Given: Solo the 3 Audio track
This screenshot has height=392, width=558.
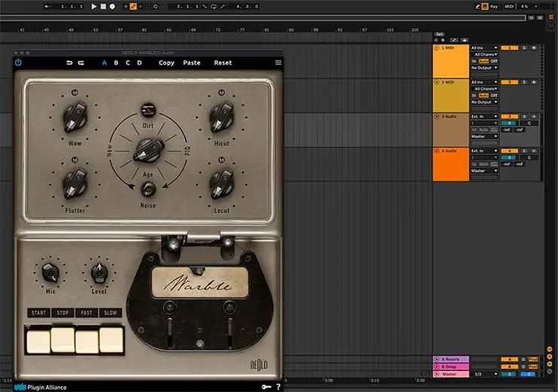Looking at the screenshot, I should (524, 116).
